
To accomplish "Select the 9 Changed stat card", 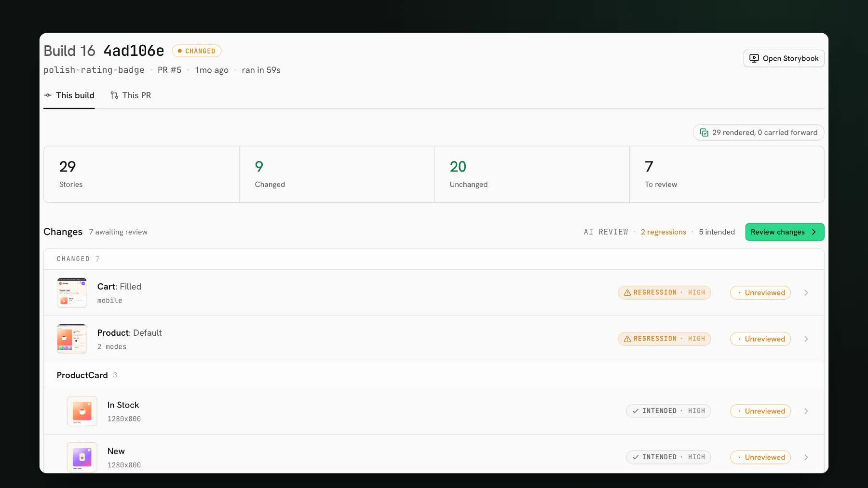I will point(337,174).
